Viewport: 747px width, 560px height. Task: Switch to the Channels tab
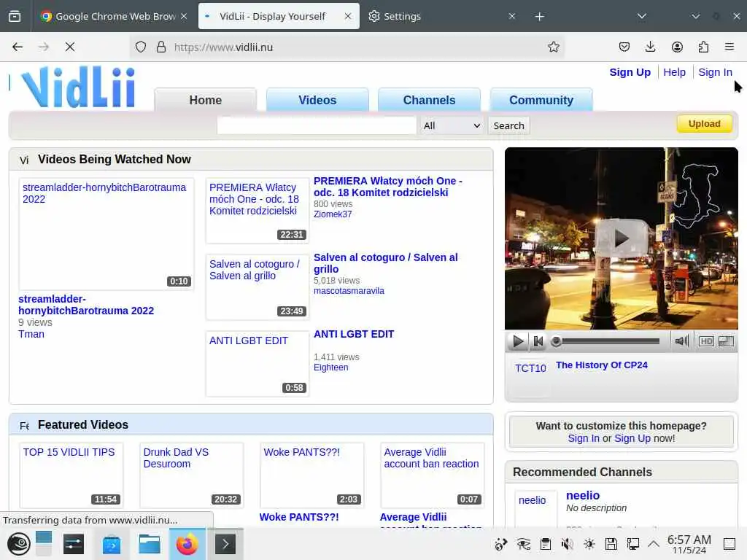pos(429,100)
